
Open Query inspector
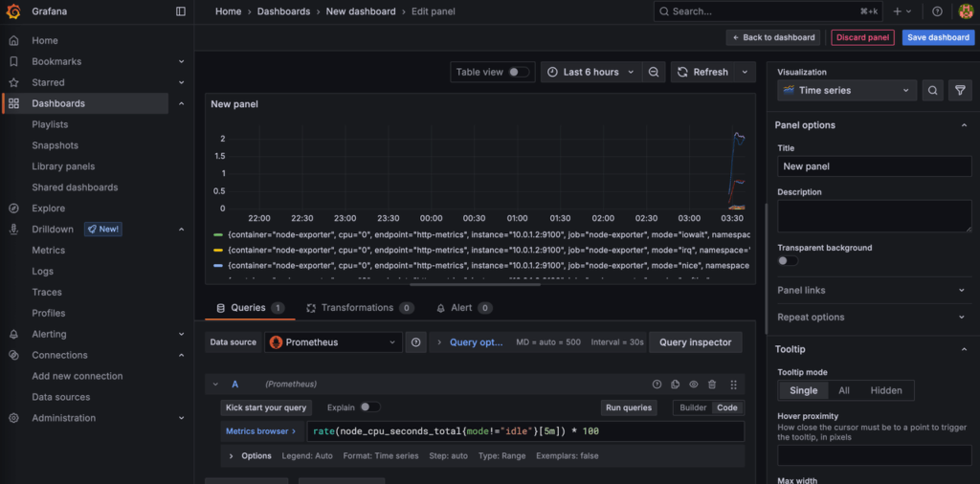(x=696, y=342)
